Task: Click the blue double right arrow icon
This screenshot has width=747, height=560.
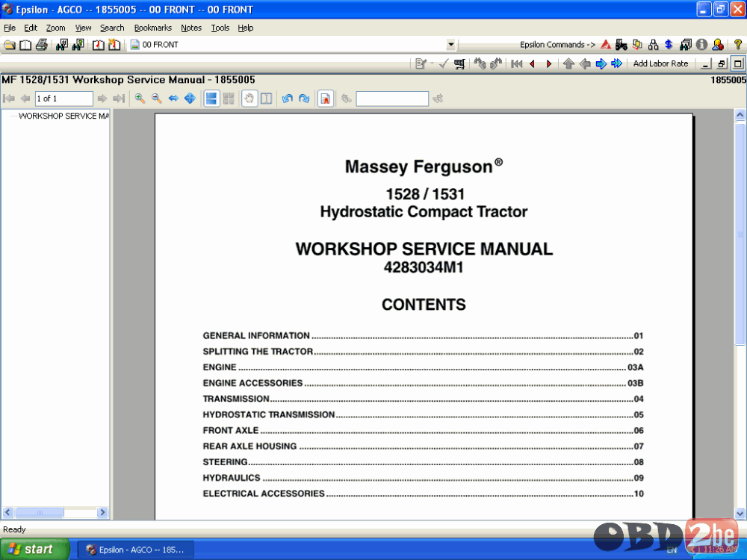Action: [617, 63]
